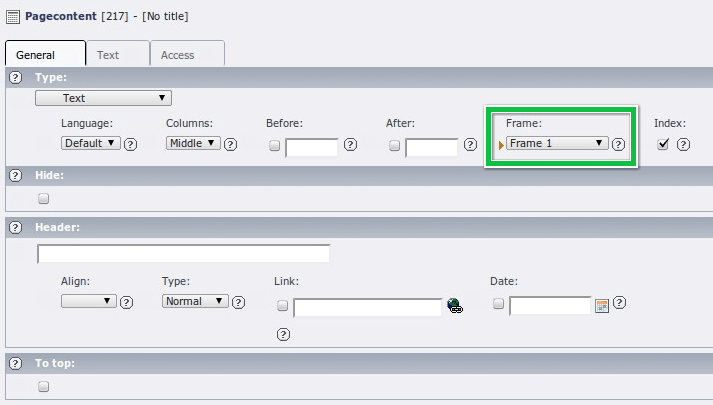Image resolution: width=713 pixels, height=405 pixels.
Task: Uncheck the Index checkbox
Action: click(x=663, y=144)
